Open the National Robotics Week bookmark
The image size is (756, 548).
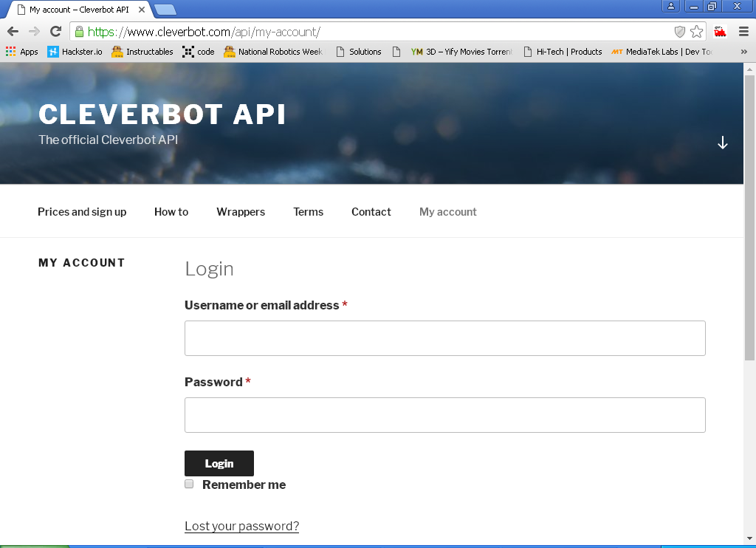[274, 52]
